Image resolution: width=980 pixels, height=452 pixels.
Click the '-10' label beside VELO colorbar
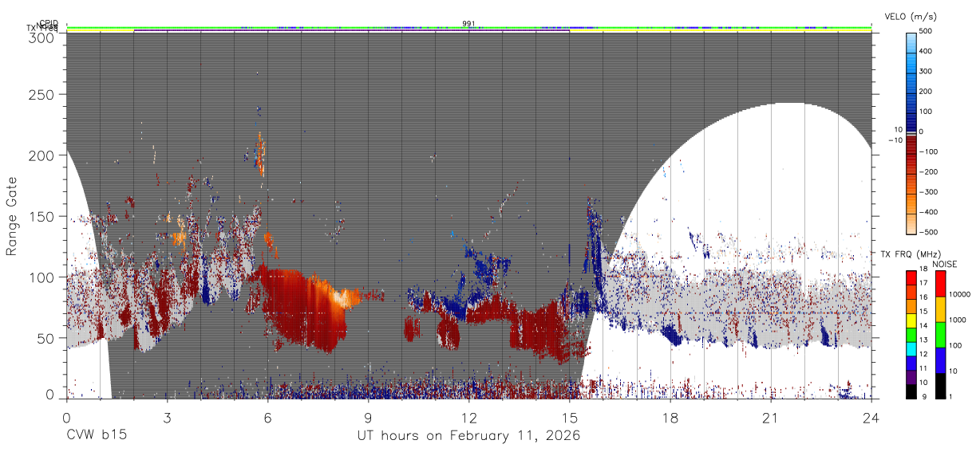896,140
